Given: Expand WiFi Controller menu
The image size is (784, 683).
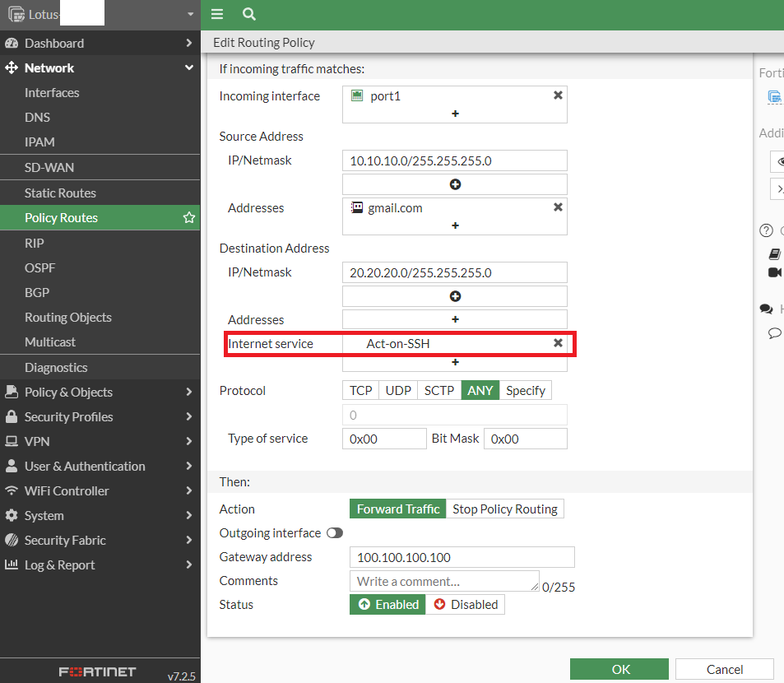Looking at the screenshot, I should [189, 490].
